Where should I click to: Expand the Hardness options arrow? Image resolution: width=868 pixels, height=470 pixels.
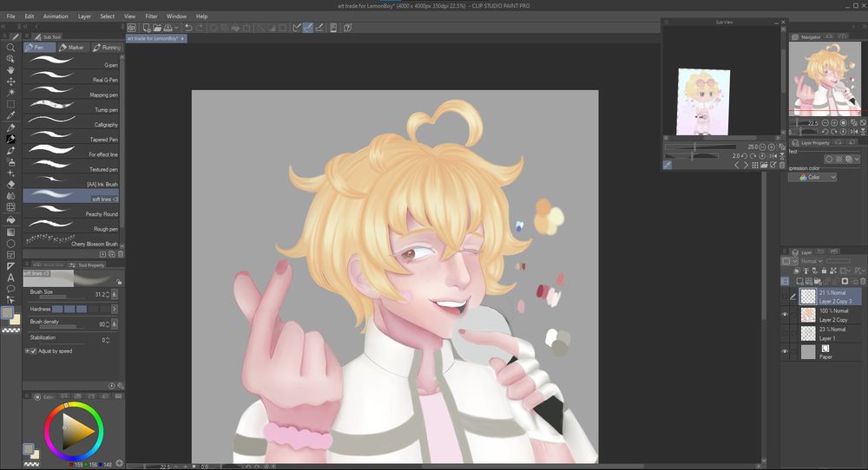[115, 309]
